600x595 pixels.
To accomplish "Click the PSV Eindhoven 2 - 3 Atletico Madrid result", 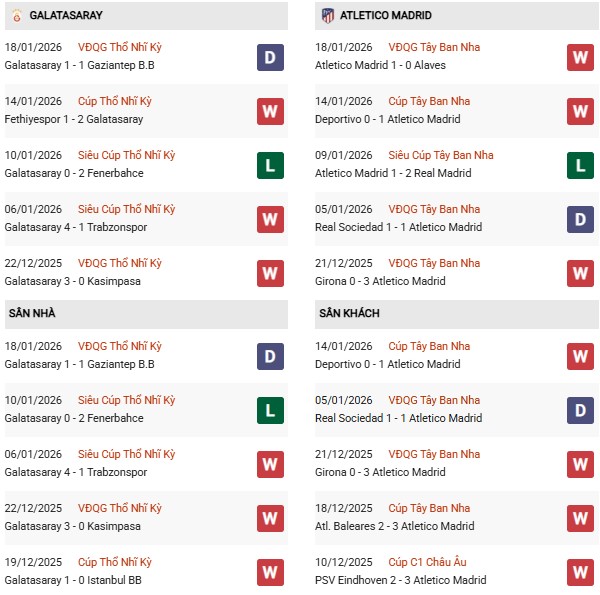I will point(402,580).
